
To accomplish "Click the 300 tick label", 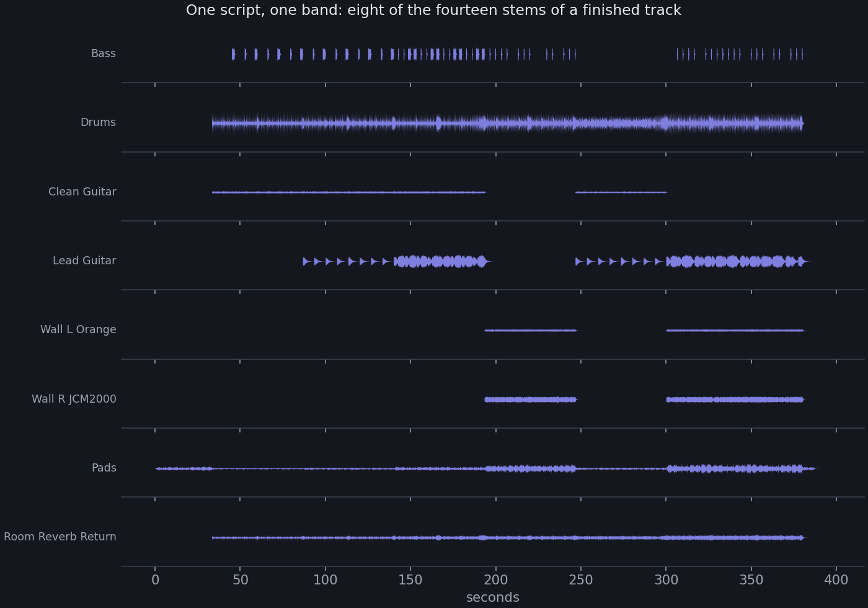I will (666, 580).
